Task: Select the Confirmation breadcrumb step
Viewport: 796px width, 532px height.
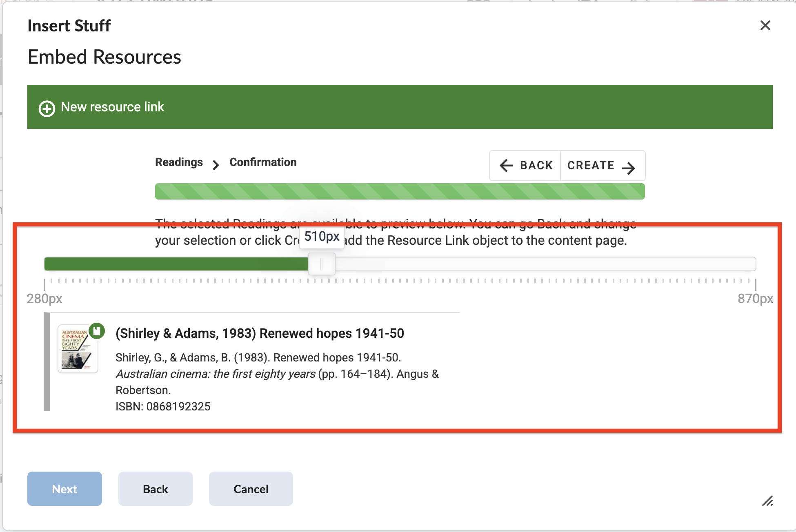Action: pyautogui.click(x=262, y=162)
